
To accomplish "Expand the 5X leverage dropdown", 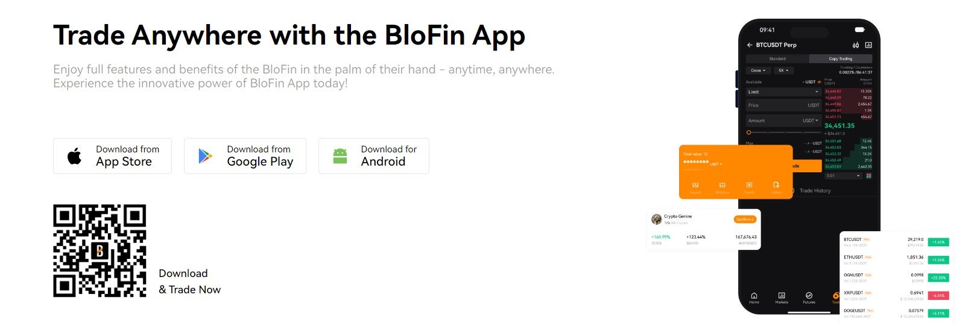I will tap(783, 70).
